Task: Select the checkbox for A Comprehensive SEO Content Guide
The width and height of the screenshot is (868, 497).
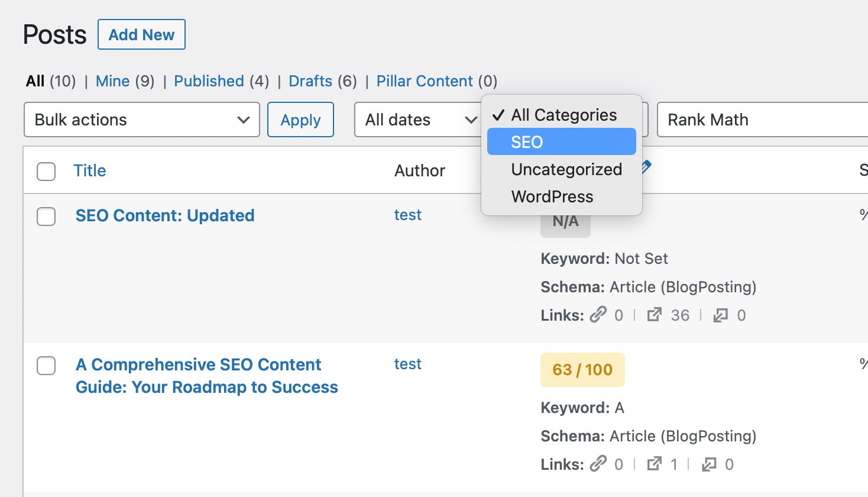Action: [x=46, y=366]
